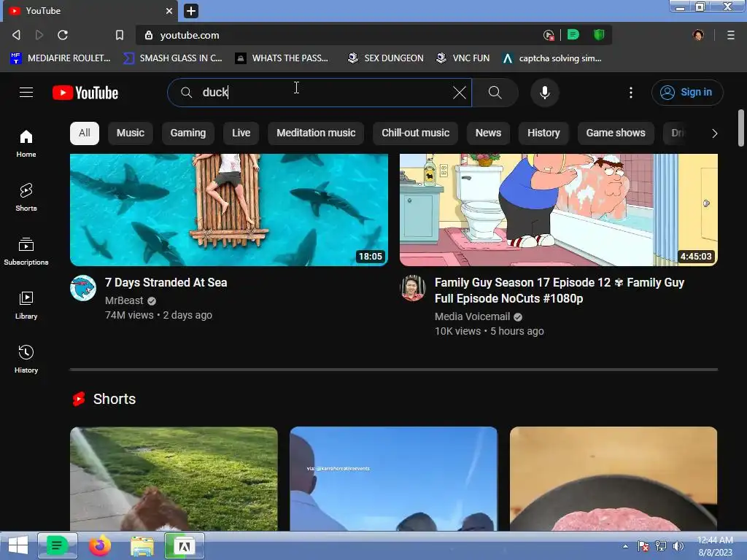This screenshot has height=560, width=747.
Task: Select the Gaming filter chip
Action: pos(188,133)
